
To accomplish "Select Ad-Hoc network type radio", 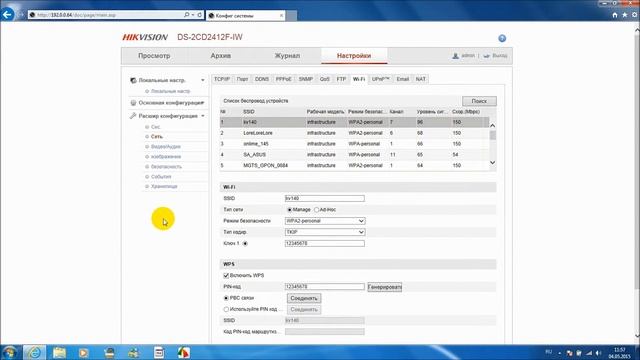I will pos(316,210).
